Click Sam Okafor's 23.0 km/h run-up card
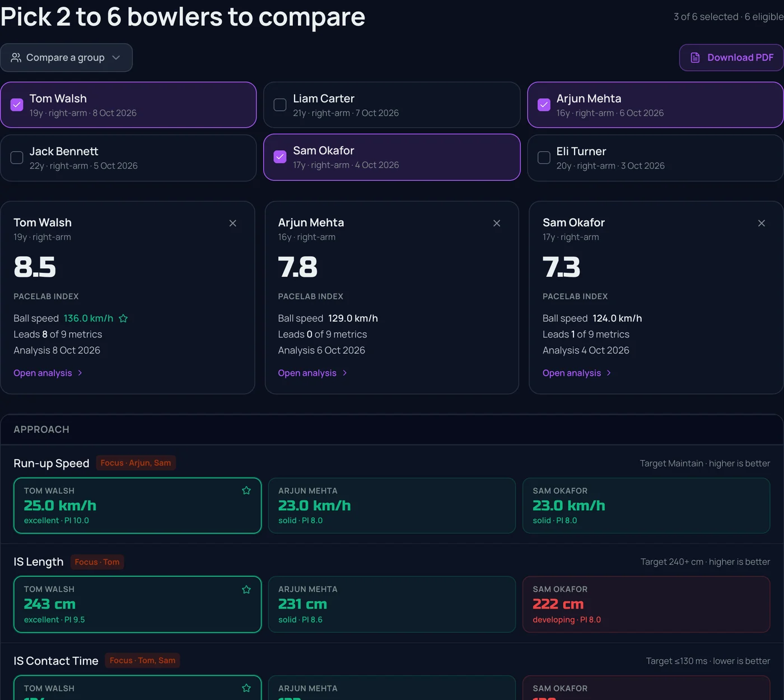The width and height of the screenshot is (784, 700). tap(646, 506)
